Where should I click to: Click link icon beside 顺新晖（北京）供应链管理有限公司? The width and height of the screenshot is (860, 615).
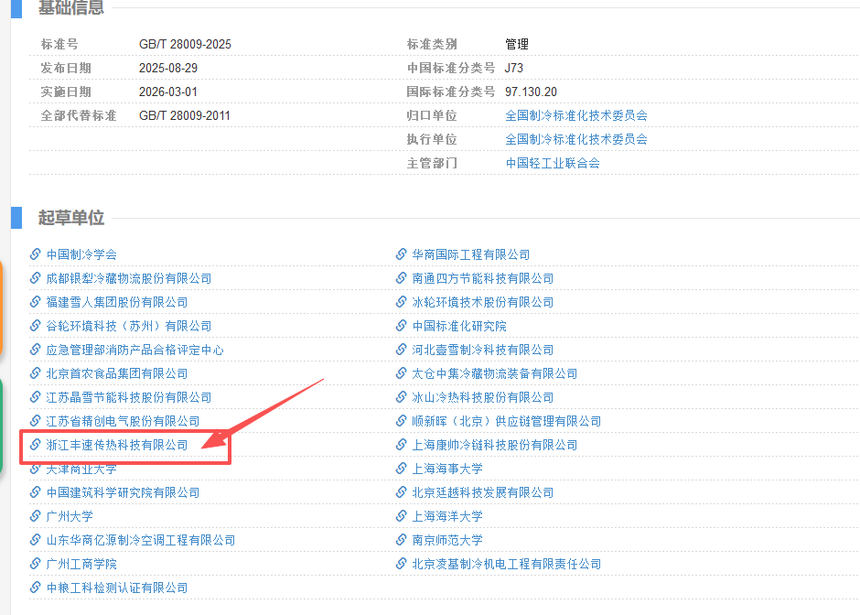pos(401,421)
